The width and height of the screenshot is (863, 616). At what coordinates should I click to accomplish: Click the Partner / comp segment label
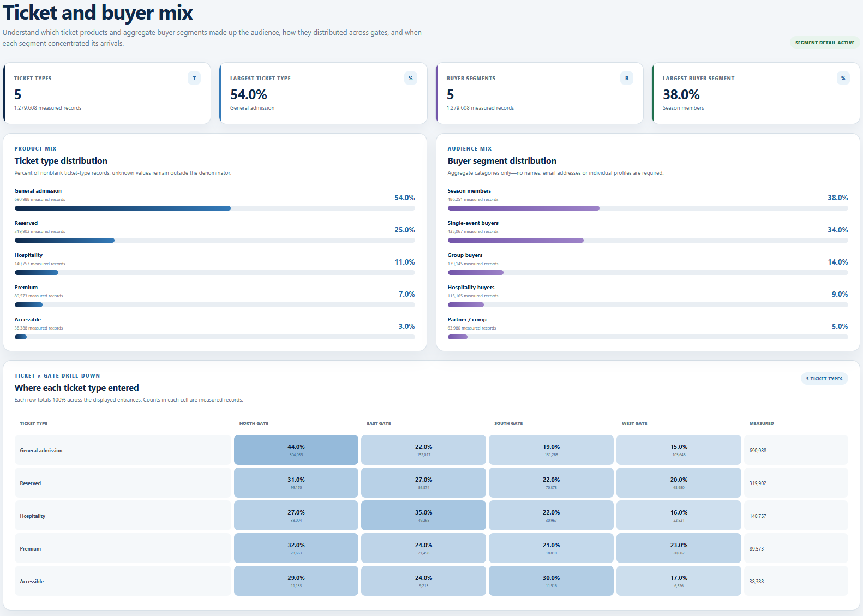click(x=467, y=320)
